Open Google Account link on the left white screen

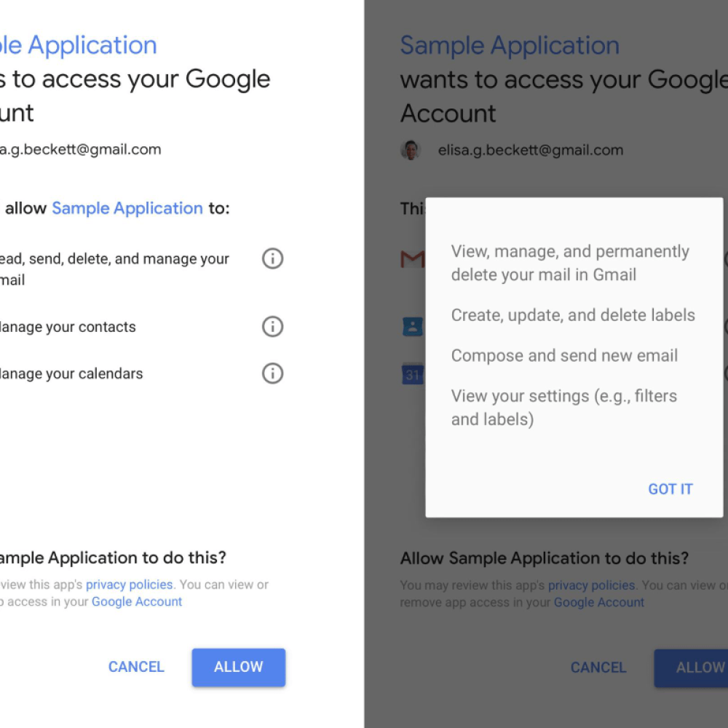(x=137, y=601)
